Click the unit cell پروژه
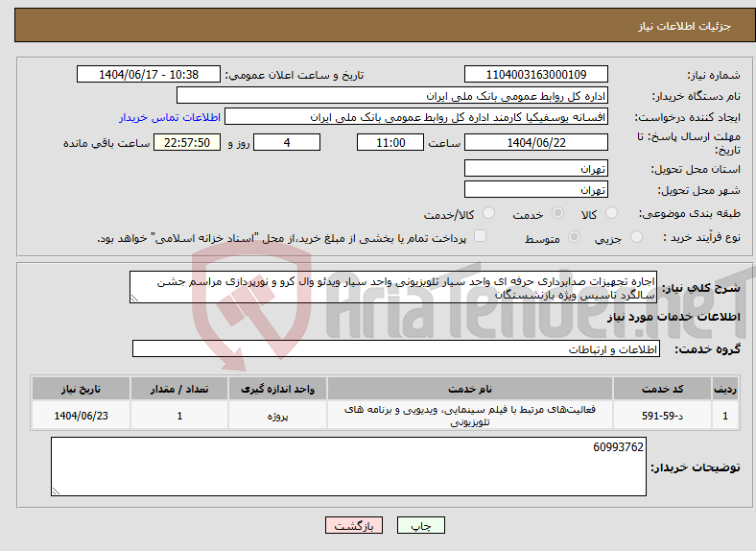 click(x=277, y=416)
